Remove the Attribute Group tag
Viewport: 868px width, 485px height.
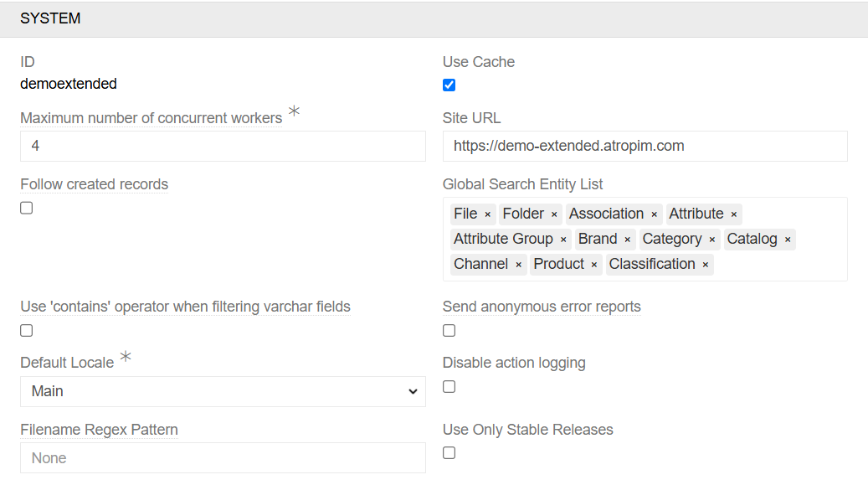tap(563, 240)
